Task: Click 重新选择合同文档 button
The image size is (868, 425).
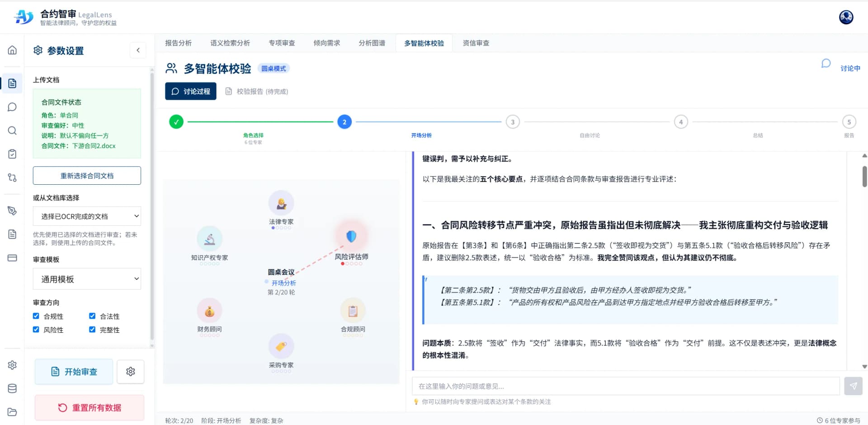Action: (x=87, y=176)
